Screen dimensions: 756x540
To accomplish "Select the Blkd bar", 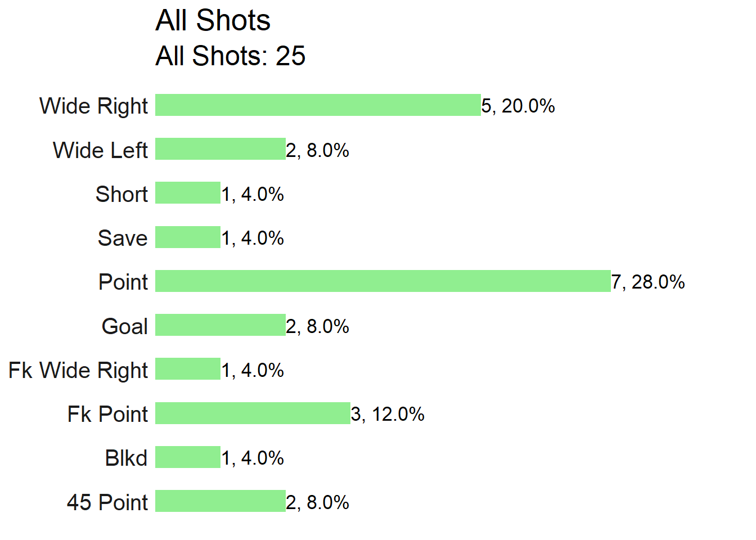I will tap(188, 457).
